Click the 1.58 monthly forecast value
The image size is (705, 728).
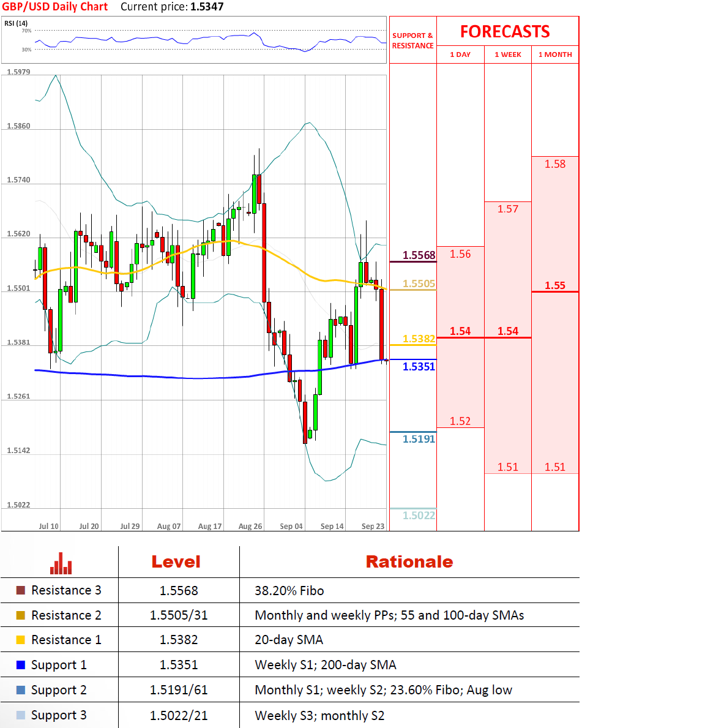(x=555, y=164)
